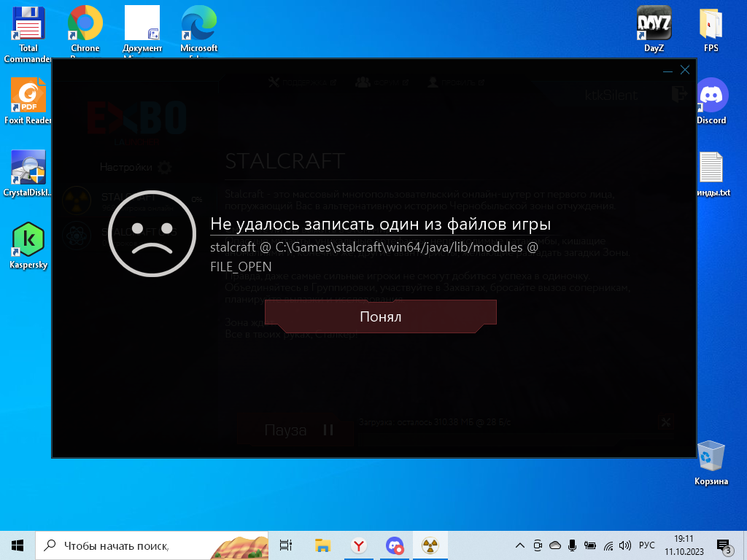747x560 pixels.
Task: Open the Корзина recycle bin
Action: (x=711, y=463)
